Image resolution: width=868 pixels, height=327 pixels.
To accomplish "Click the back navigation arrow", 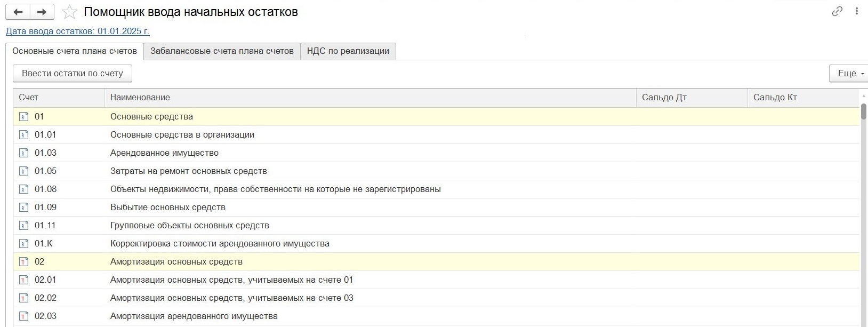I will click(18, 12).
